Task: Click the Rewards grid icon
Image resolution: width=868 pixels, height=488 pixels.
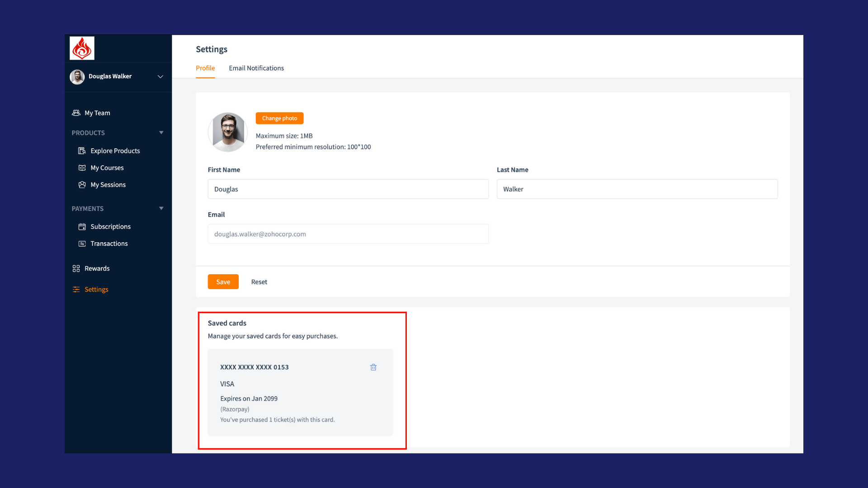Action: coord(76,268)
